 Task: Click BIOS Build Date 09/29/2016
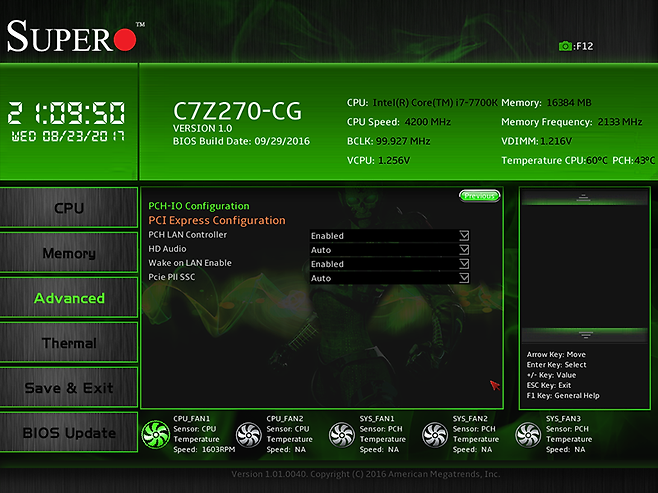(x=241, y=141)
